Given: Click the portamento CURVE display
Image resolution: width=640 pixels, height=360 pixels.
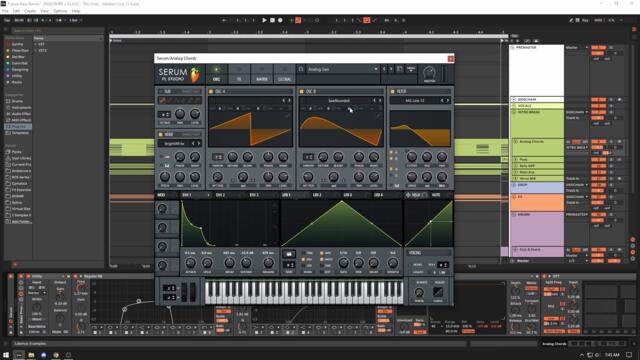Looking at the screenshot, I should [x=438, y=292].
